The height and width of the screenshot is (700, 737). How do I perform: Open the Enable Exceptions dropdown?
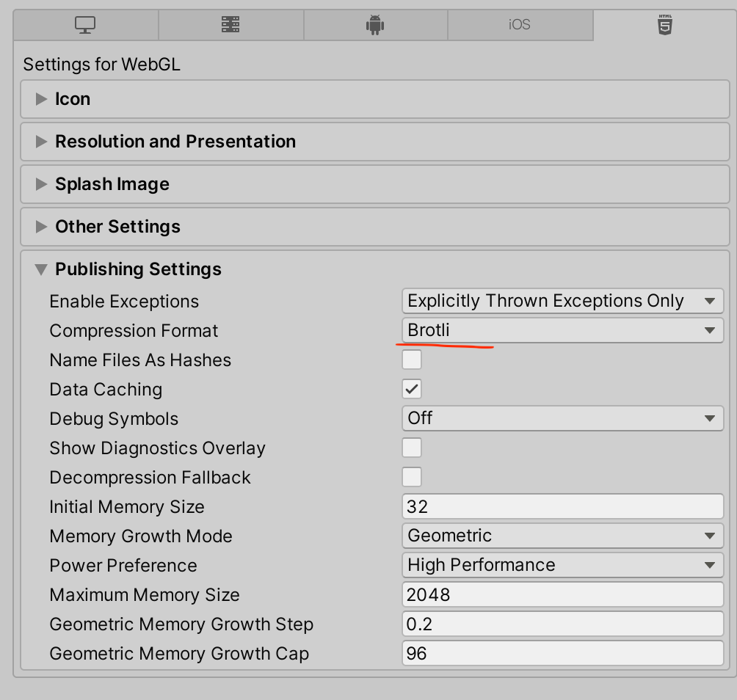coord(562,301)
